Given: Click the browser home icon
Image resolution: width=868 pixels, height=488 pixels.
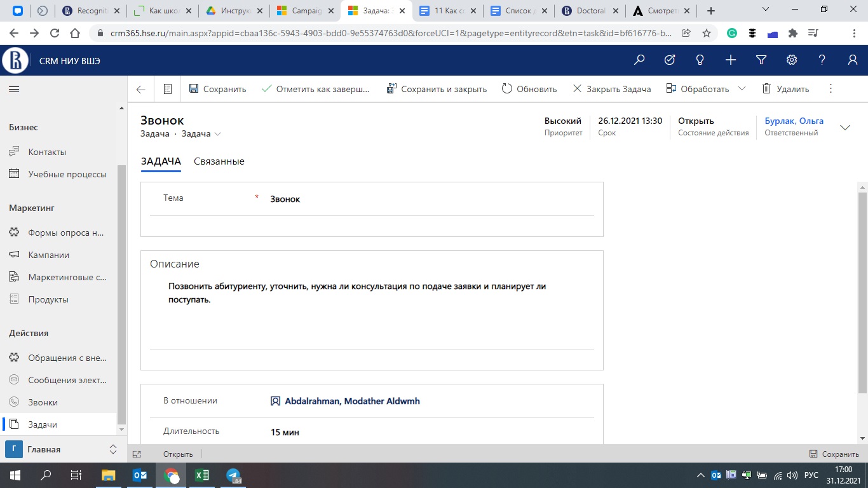Looking at the screenshot, I should tap(75, 33).
